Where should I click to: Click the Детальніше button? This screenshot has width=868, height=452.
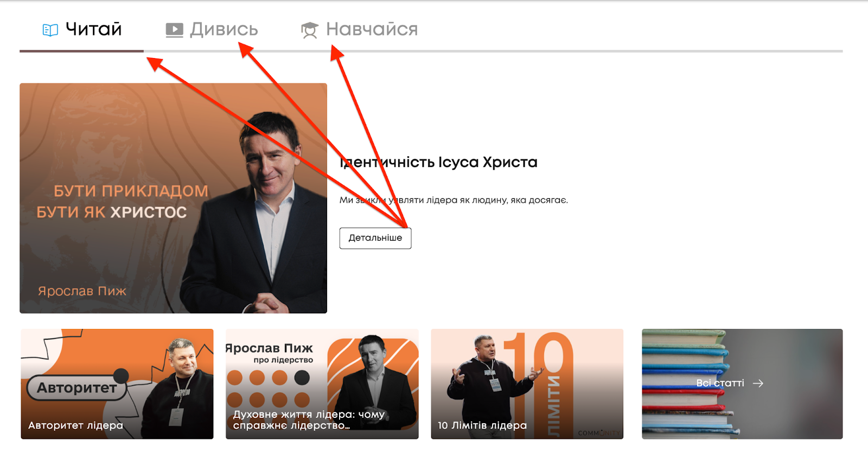click(x=375, y=238)
